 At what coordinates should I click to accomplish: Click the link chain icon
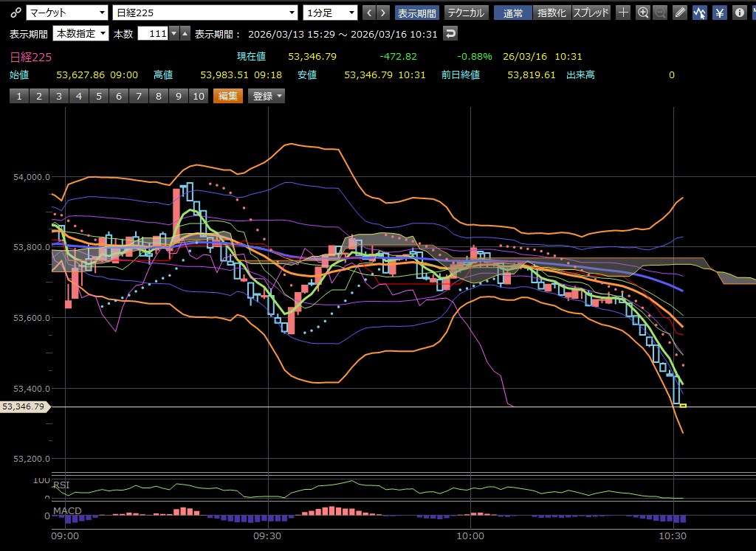(16, 13)
